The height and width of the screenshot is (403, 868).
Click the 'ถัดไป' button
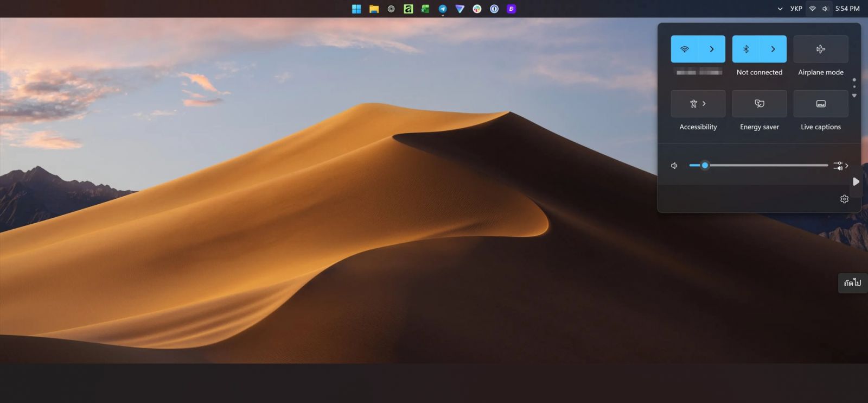tap(852, 283)
